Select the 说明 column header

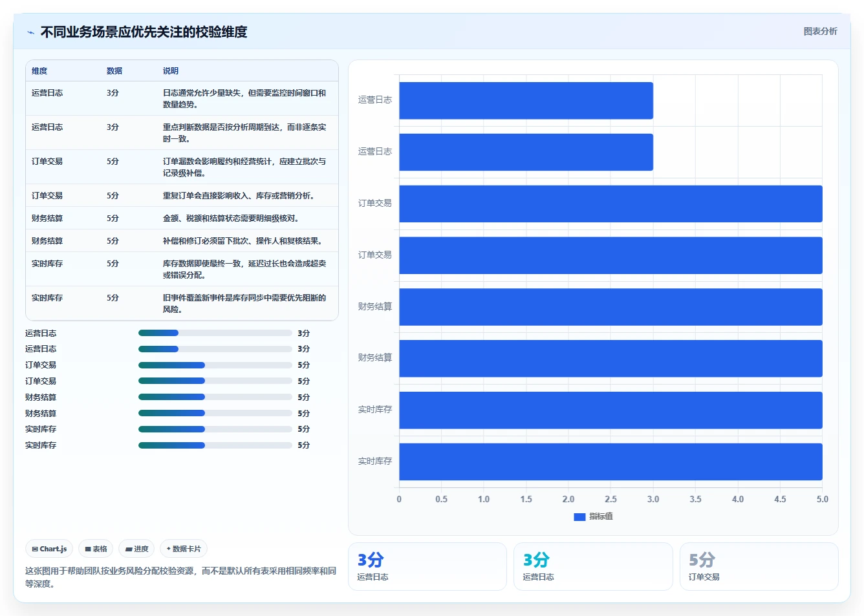[171, 71]
